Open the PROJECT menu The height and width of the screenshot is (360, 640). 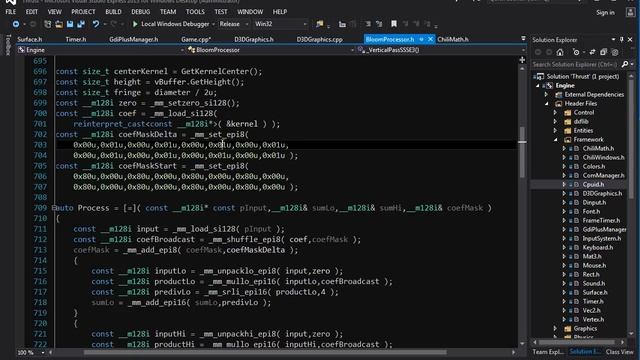tap(83, 12)
